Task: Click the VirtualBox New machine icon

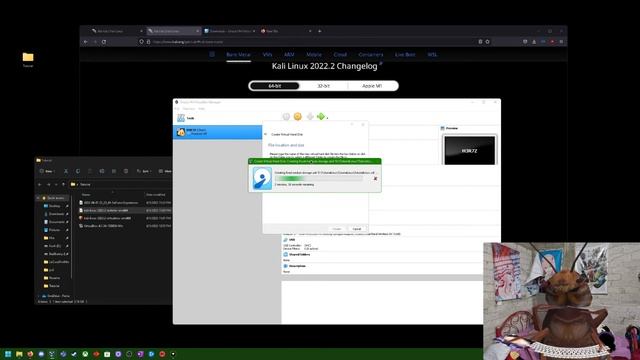Action: 286,117
